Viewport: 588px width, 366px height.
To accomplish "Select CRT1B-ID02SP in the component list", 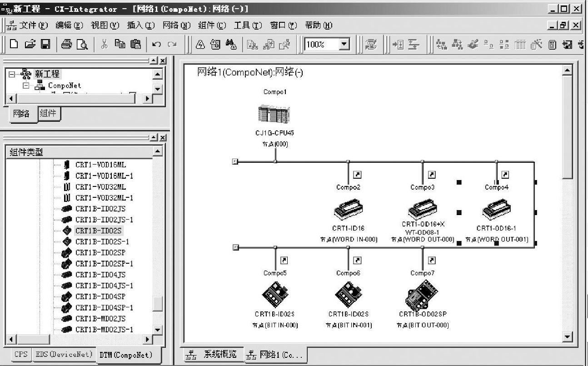I will 100,252.
